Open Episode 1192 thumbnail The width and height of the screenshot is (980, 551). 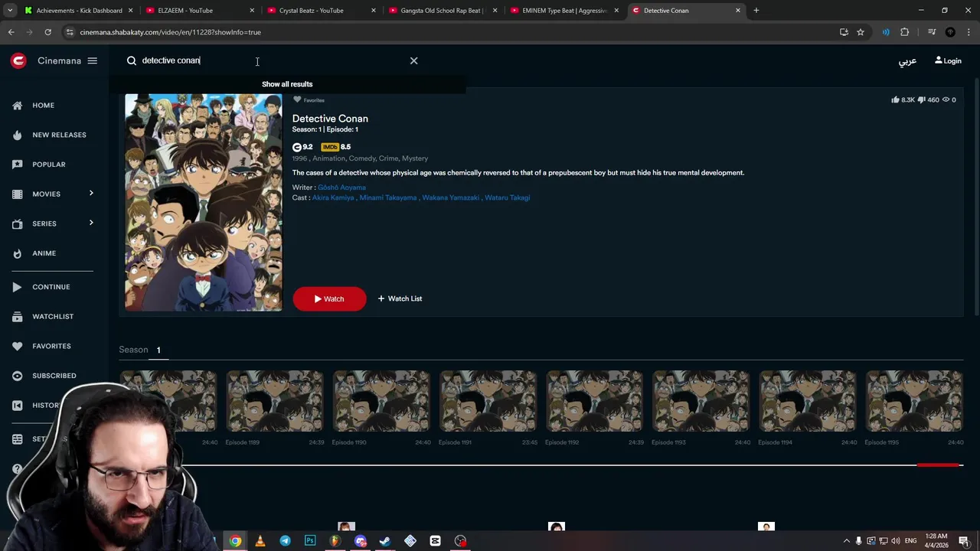coord(594,401)
